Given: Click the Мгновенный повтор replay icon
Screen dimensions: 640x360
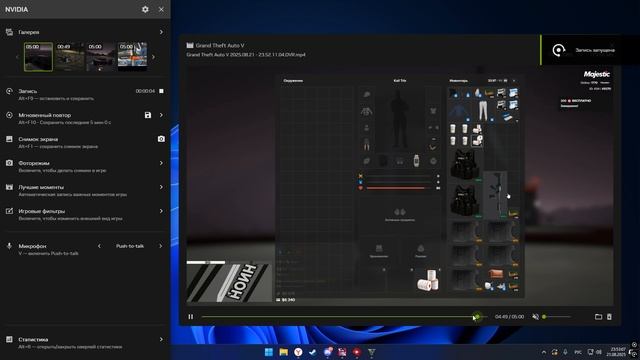Looking at the screenshot, I should (x=9, y=115).
